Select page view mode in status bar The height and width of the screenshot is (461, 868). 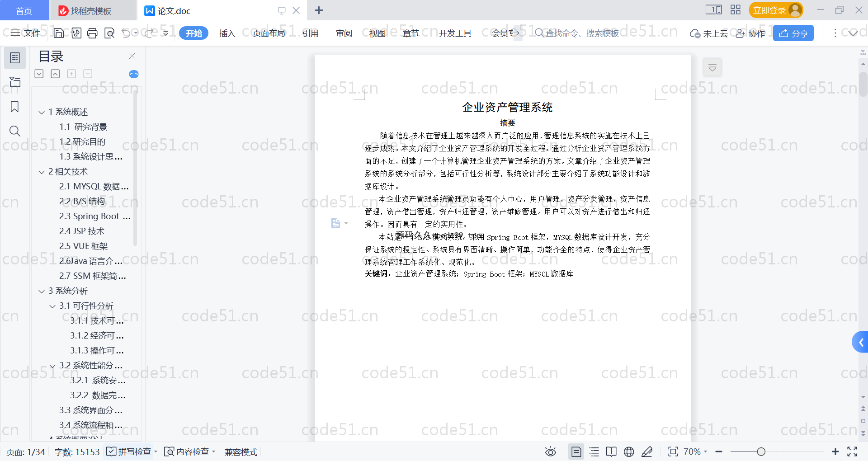click(x=576, y=452)
